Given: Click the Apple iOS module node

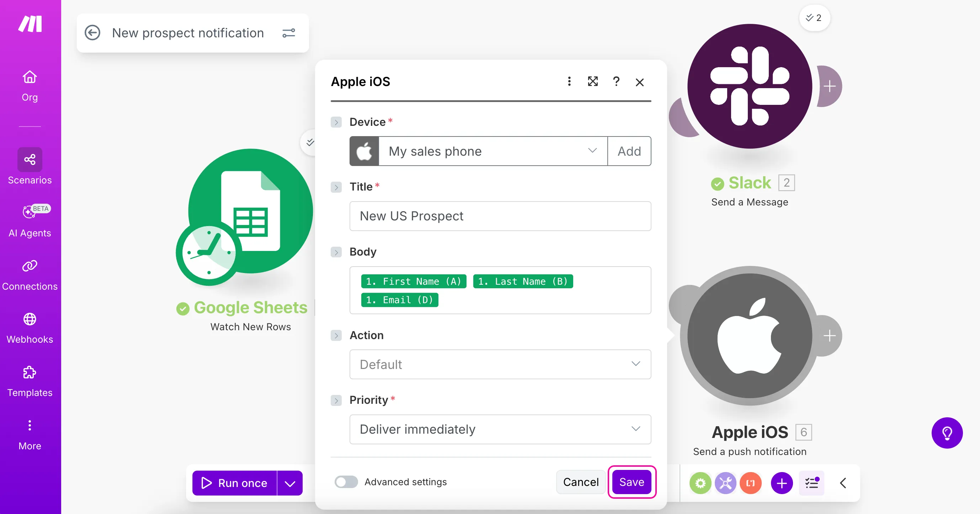Looking at the screenshot, I should coord(750,336).
